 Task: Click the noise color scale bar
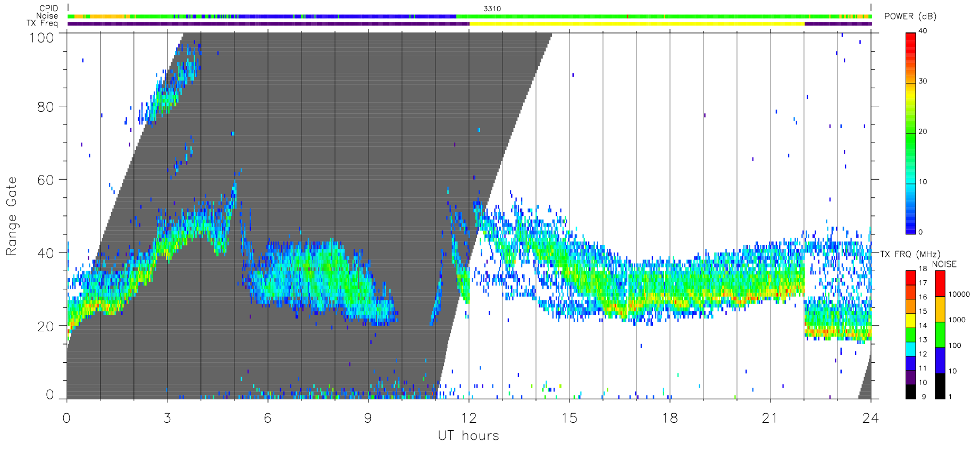pyautogui.click(x=940, y=334)
